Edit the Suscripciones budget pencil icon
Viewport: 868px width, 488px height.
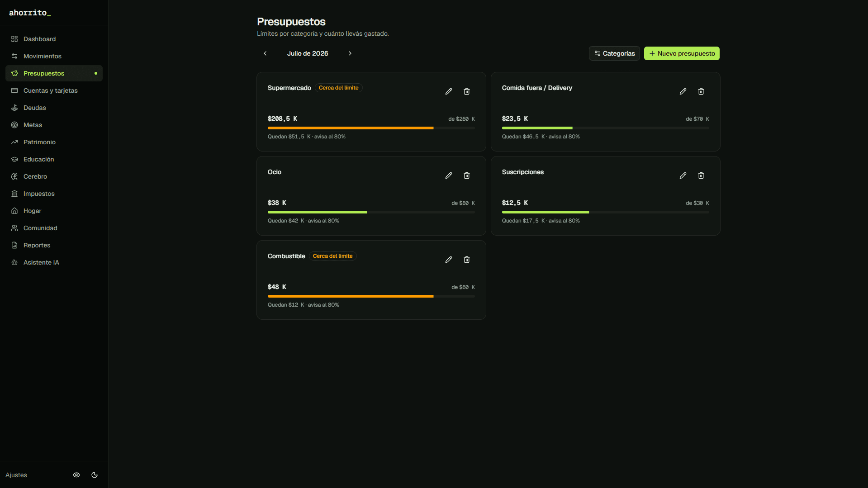coord(683,175)
